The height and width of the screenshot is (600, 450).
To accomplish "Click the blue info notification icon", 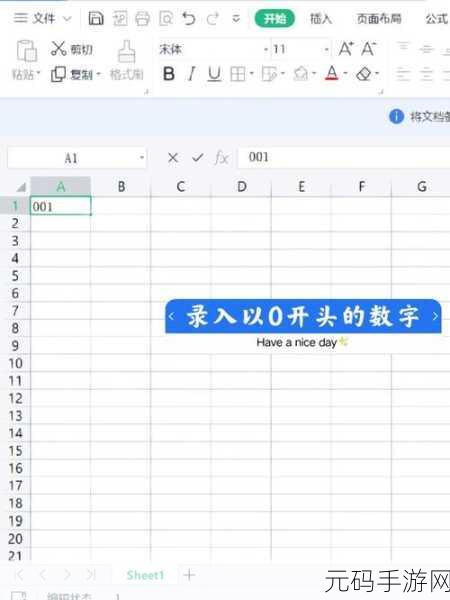I will click(396, 116).
